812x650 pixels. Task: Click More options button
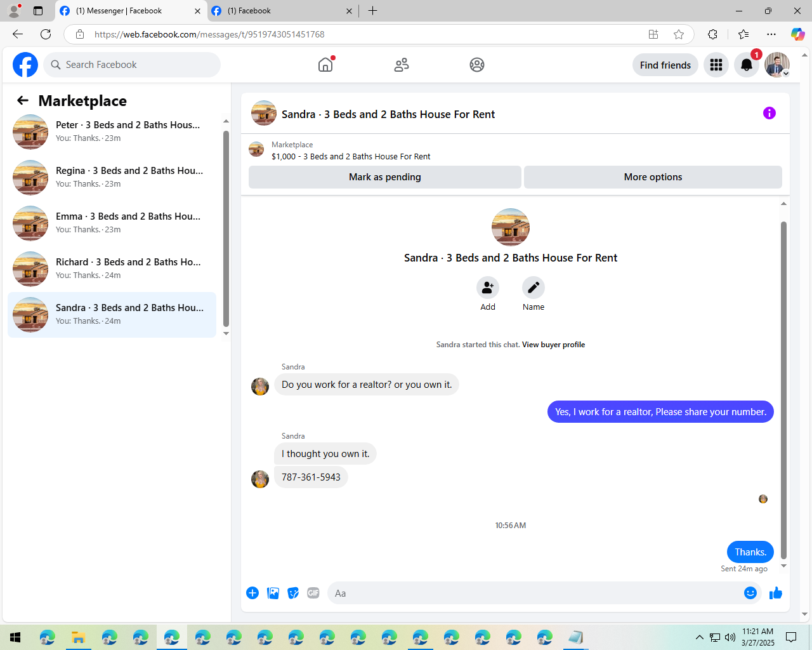click(x=653, y=177)
